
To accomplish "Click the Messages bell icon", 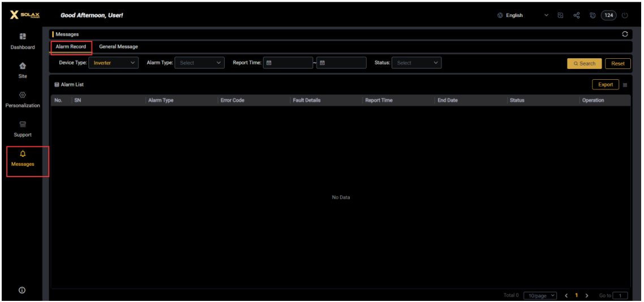I will [x=23, y=154].
